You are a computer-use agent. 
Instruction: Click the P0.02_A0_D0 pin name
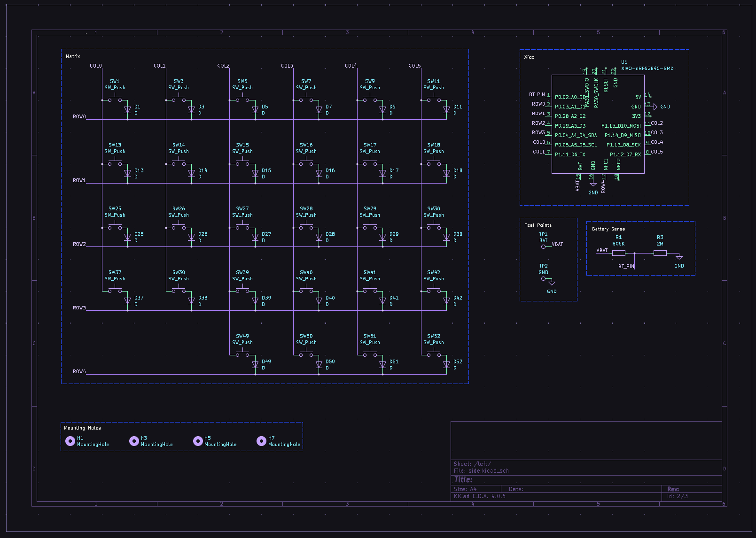(570, 98)
